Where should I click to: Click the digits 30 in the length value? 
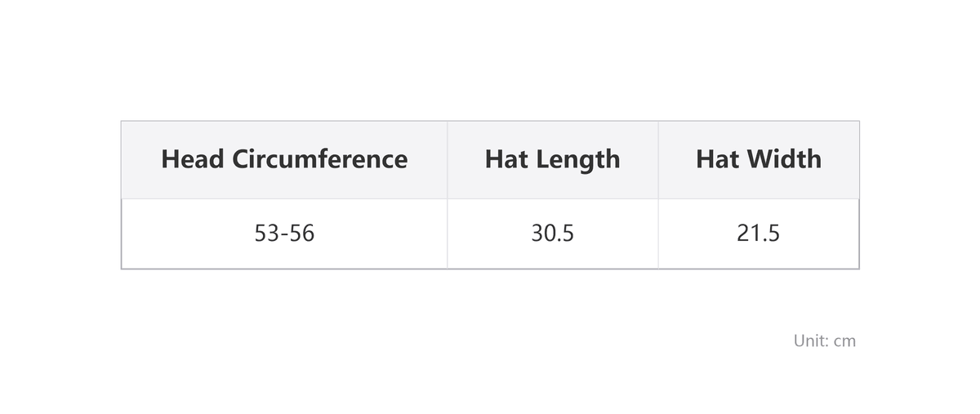542,234
